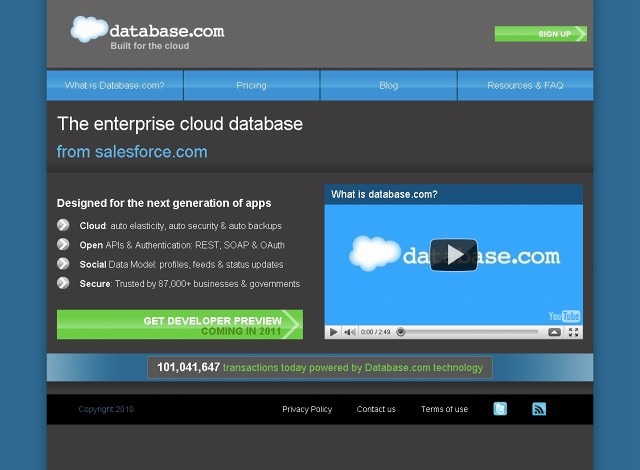Click 'Cloud: auto elasticity' feature text

coord(180,226)
